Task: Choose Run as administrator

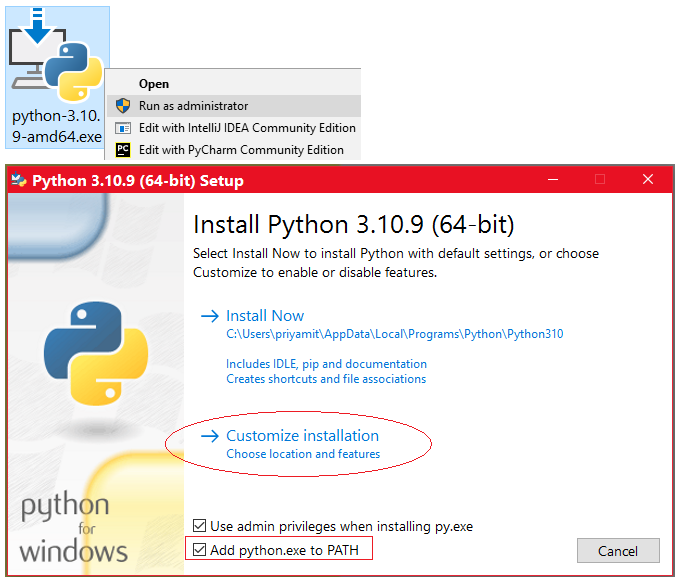Action: (x=233, y=106)
